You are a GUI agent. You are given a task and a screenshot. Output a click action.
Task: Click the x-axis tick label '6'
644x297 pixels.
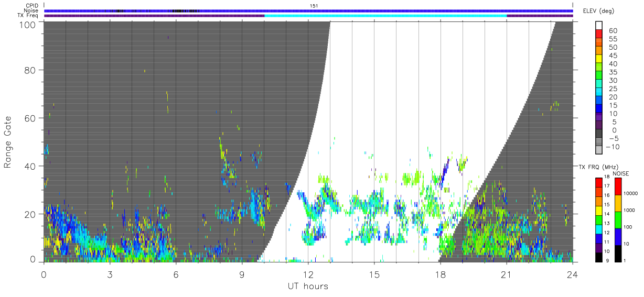pyautogui.click(x=176, y=274)
